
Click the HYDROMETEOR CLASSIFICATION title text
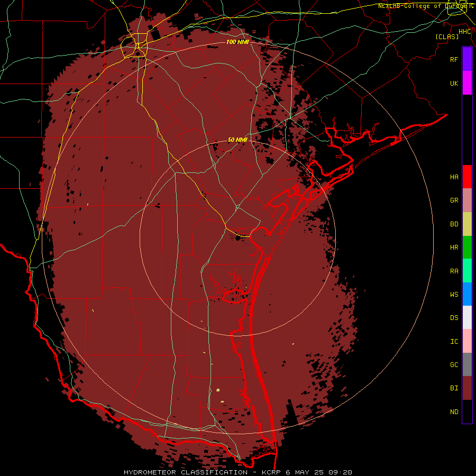click(x=186, y=472)
